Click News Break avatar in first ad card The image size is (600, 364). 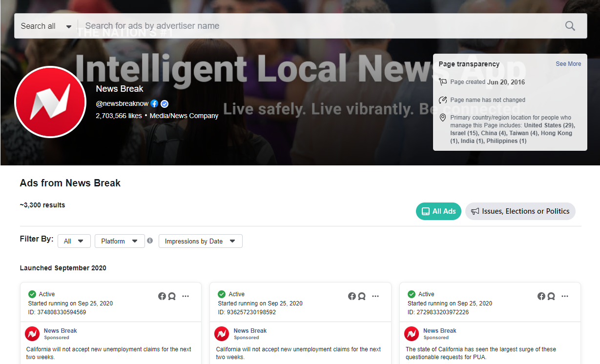coord(32,334)
